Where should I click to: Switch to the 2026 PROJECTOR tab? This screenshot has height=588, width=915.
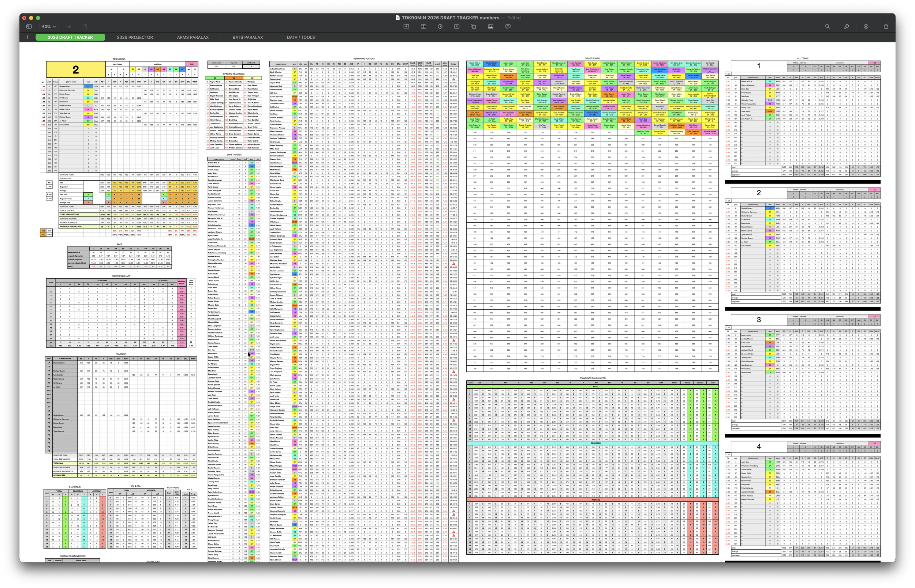(135, 37)
